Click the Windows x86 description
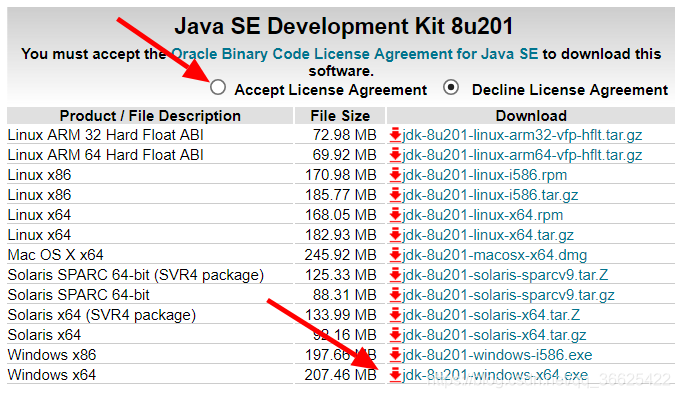 [52, 355]
